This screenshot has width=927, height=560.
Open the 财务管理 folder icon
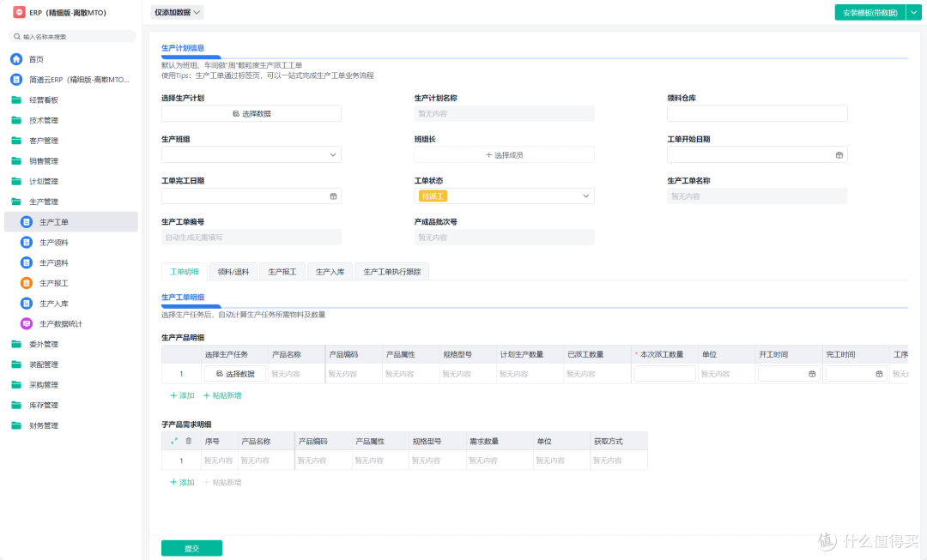[16, 425]
